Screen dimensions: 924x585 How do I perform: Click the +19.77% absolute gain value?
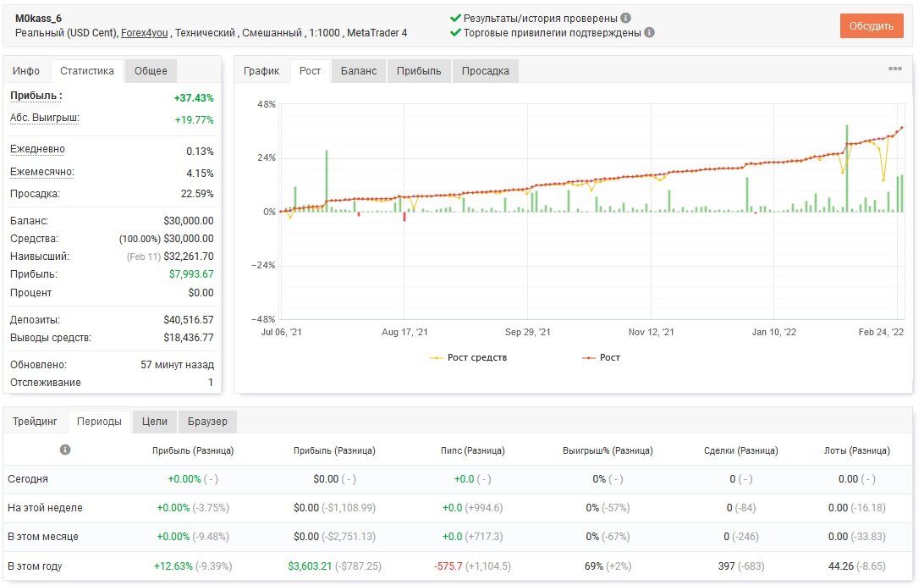coord(194,119)
